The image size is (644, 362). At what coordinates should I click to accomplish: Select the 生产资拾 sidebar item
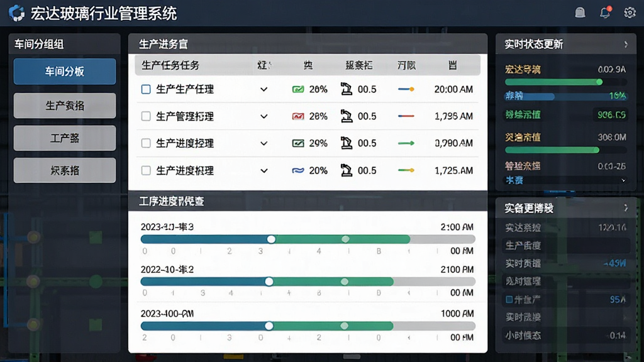[x=65, y=106]
